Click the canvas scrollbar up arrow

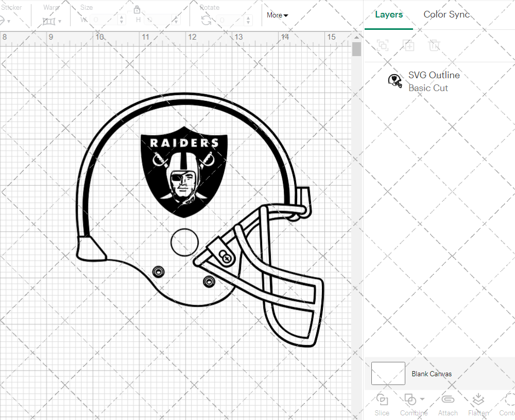point(357,37)
